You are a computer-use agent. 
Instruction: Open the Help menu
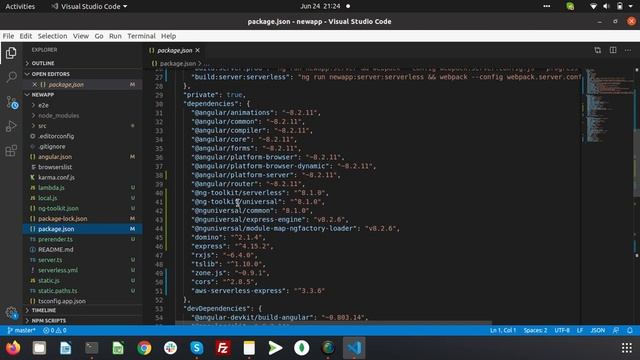coord(168,36)
